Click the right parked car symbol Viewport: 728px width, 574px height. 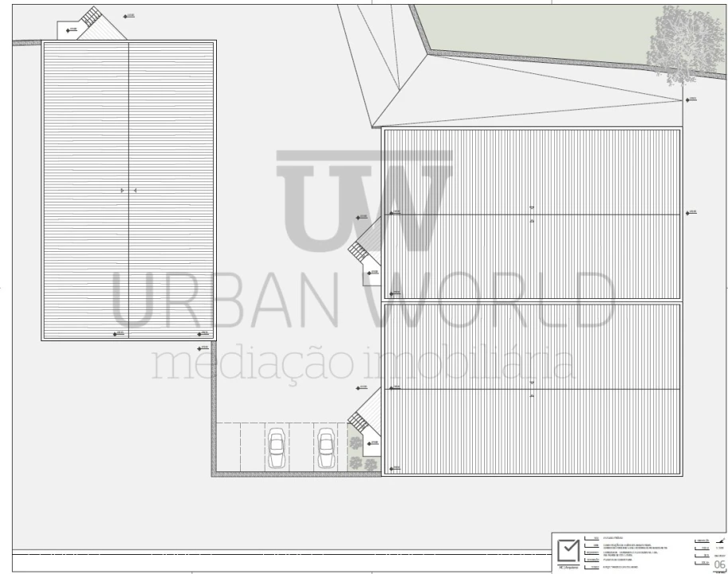[x=325, y=447]
